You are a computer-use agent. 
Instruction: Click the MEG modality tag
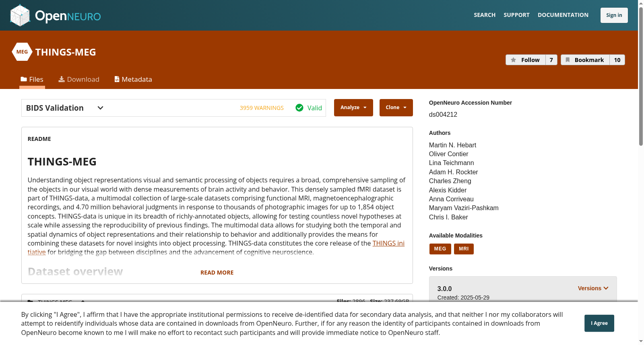click(x=440, y=249)
